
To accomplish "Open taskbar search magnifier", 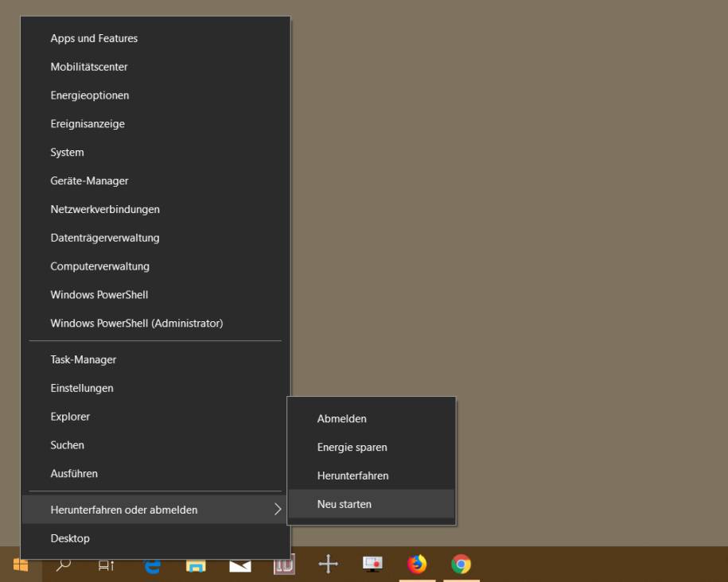I will tap(64, 565).
